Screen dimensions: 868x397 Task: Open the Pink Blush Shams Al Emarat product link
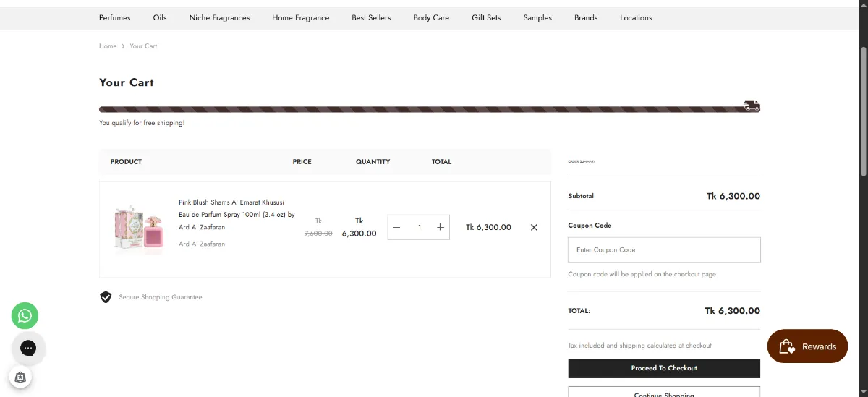coord(237,215)
